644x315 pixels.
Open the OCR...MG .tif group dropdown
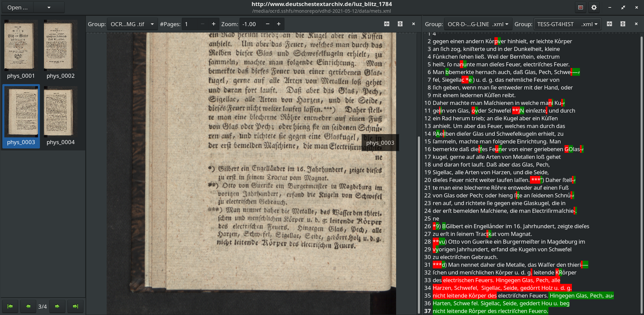pos(132,24)
